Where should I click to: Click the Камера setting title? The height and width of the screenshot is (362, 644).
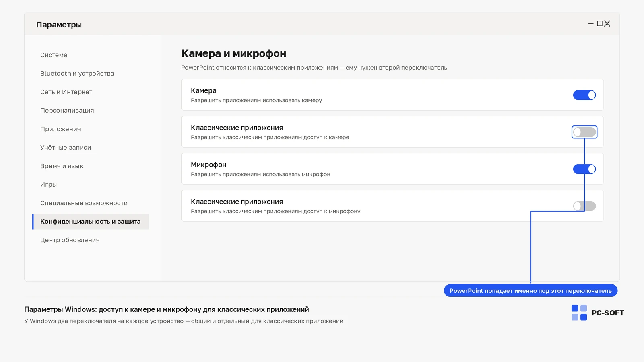[204, 90]
